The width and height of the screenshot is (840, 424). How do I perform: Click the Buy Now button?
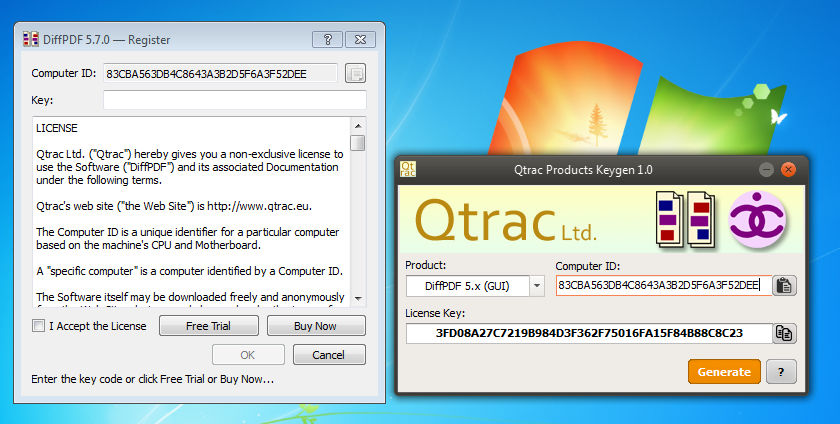click(316, 326)
